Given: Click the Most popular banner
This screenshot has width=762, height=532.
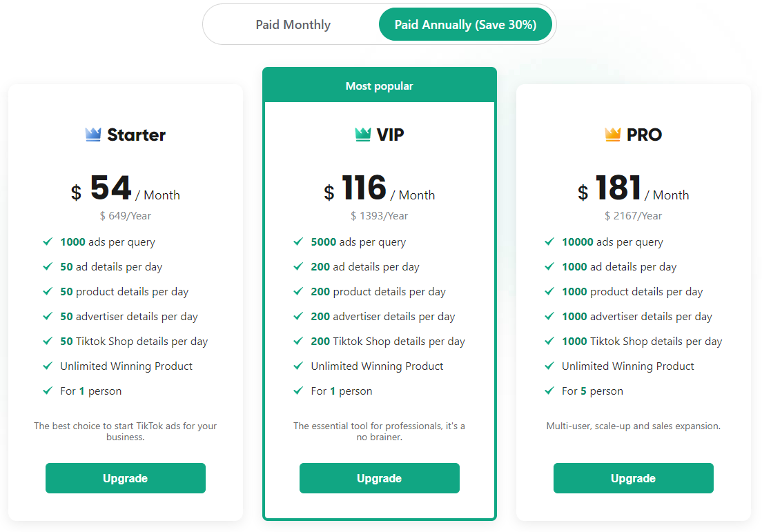Looking at the screenshot, I should [x=379, y=86].
